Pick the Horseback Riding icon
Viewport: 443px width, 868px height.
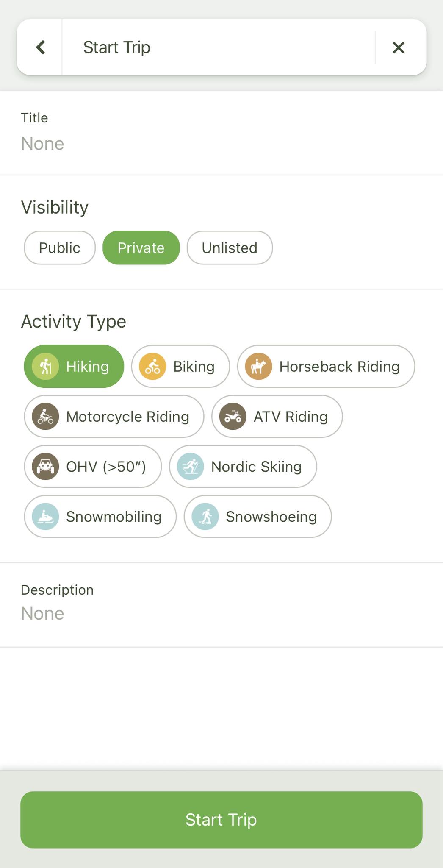(x=258, y=366)
